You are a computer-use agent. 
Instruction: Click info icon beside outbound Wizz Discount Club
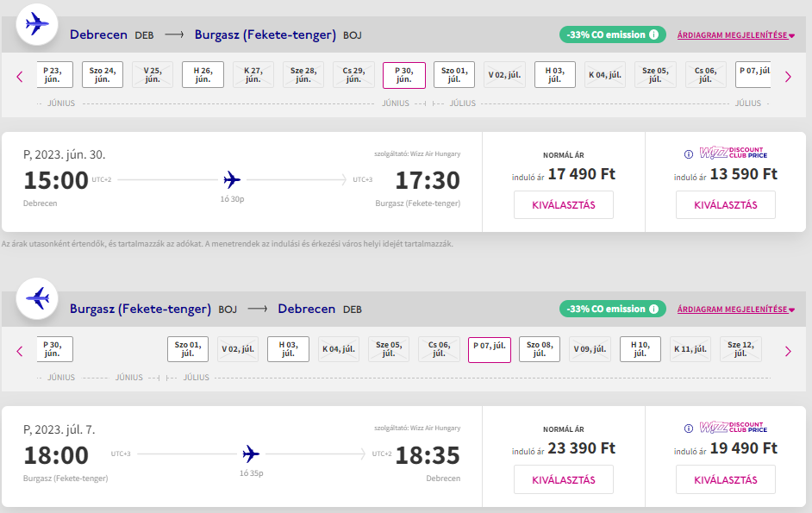(x=688, y=154)
